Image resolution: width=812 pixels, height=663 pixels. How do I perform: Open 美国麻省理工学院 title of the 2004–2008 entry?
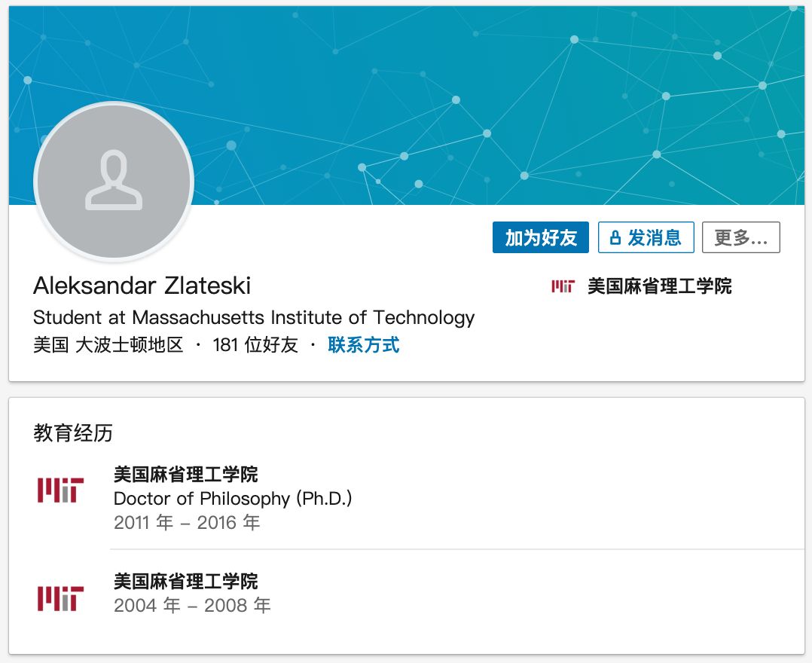tap(185, 581)
